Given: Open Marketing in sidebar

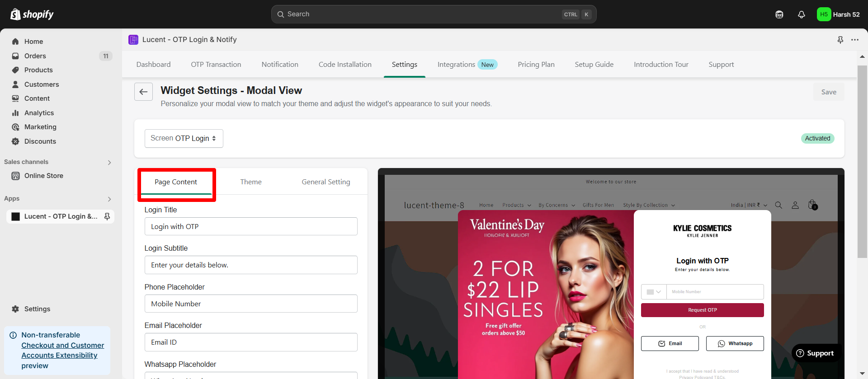Looking at the screenshot, I should [40, 127].
